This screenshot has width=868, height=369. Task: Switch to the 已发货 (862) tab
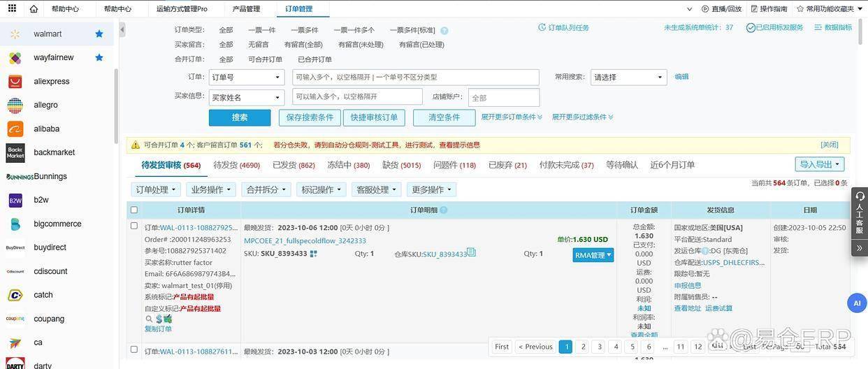294,165
